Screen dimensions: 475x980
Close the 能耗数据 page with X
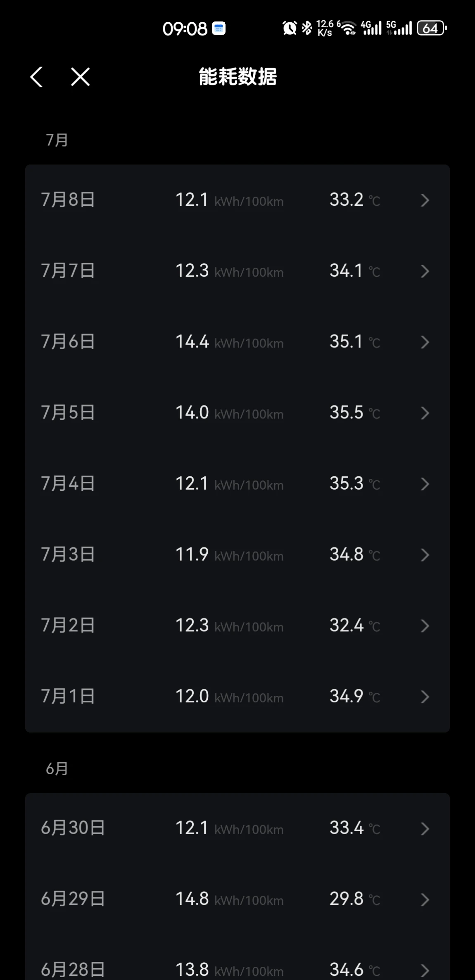[x=80, y=77]
